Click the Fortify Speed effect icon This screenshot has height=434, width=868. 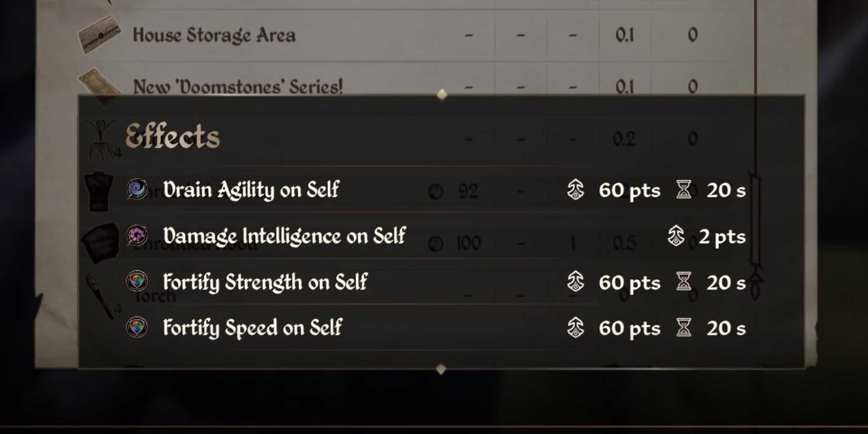(x=137, y=328)
